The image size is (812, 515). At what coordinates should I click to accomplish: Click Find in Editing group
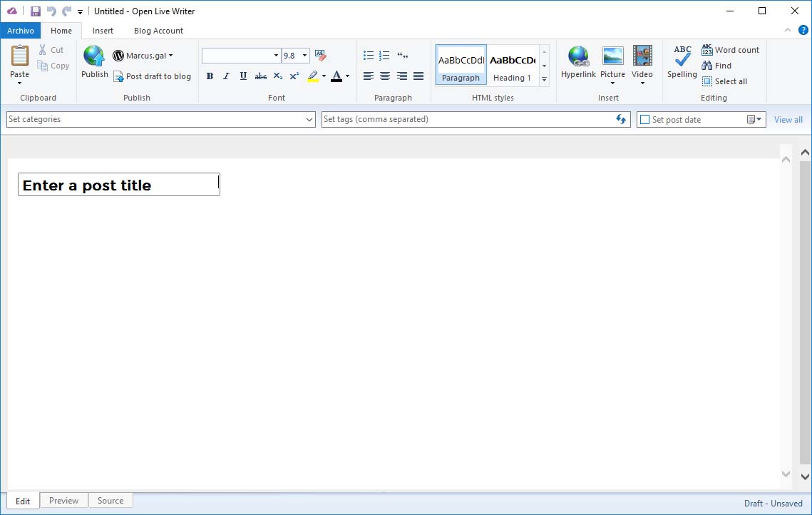pyautogui.click(x=716, y=66)
